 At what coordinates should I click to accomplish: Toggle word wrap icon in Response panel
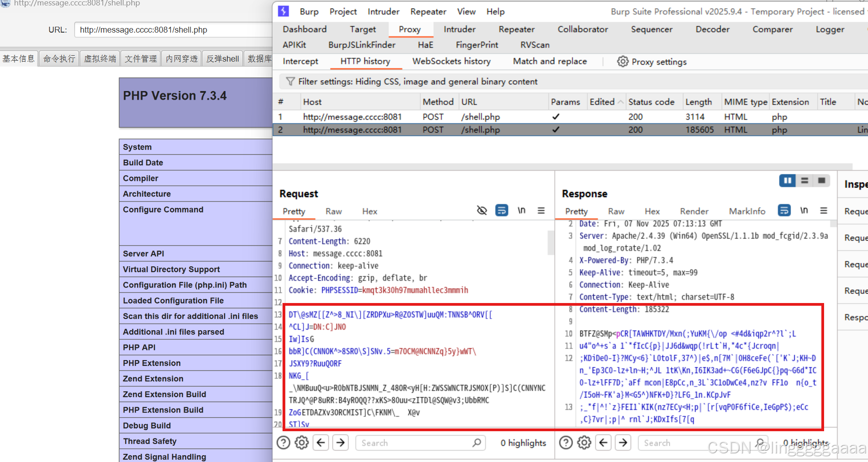(x=784, y=211)
